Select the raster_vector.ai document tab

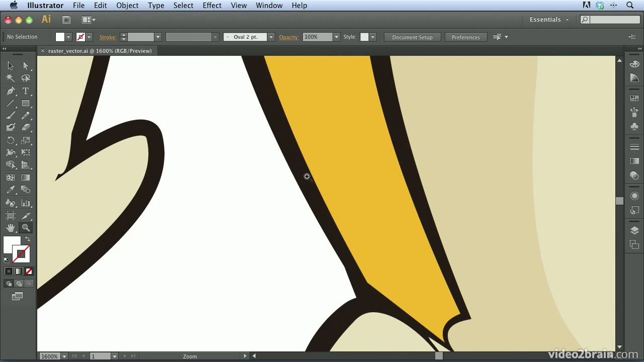(99, 50)
